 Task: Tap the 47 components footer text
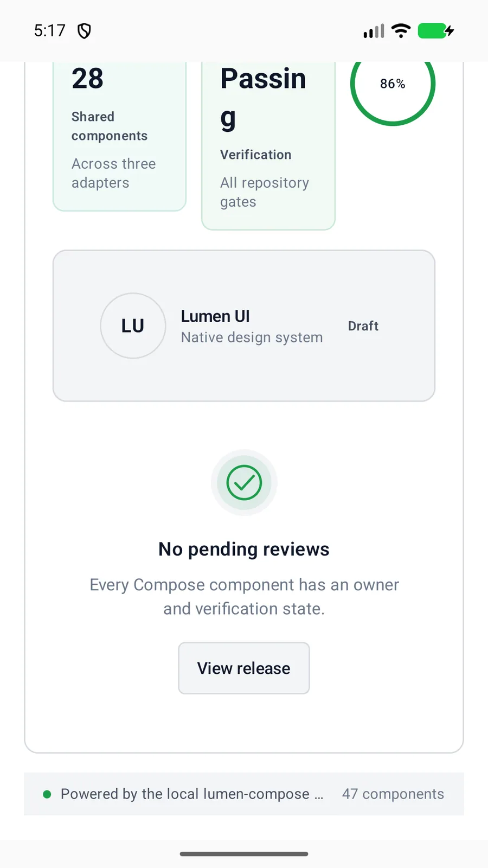pyautogui.click(x=393, y=794)
